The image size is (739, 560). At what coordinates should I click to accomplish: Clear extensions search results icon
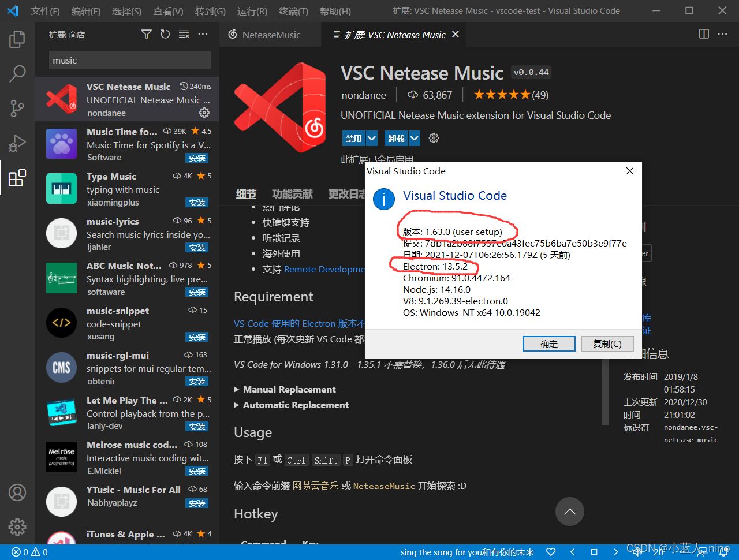tap(184, 35)
